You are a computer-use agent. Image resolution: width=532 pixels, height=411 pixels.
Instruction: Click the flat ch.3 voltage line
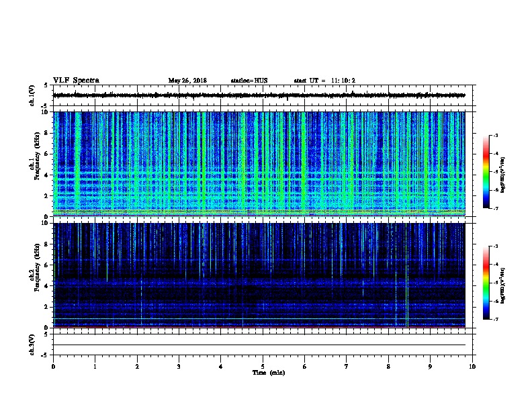pos(259,345)
